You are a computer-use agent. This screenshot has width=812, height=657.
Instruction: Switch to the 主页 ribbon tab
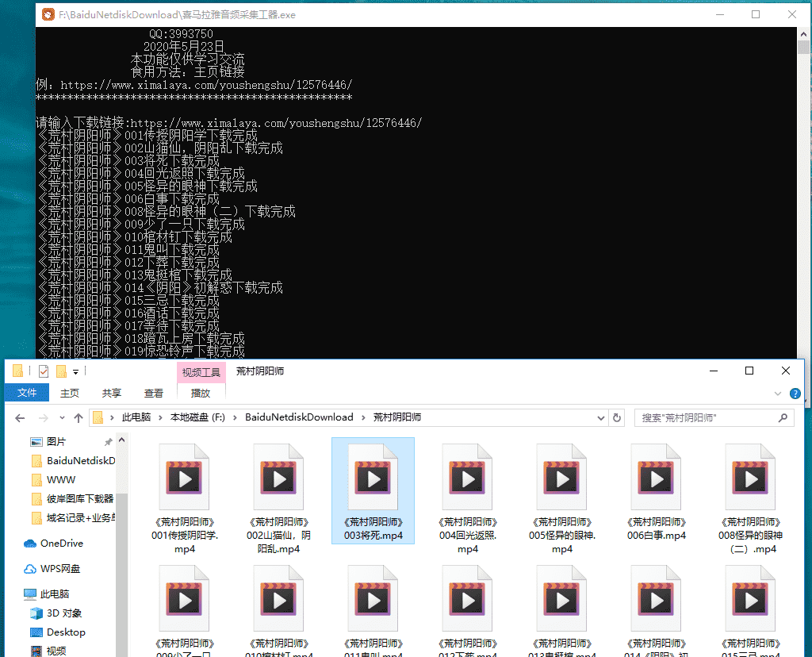point(70,394)
